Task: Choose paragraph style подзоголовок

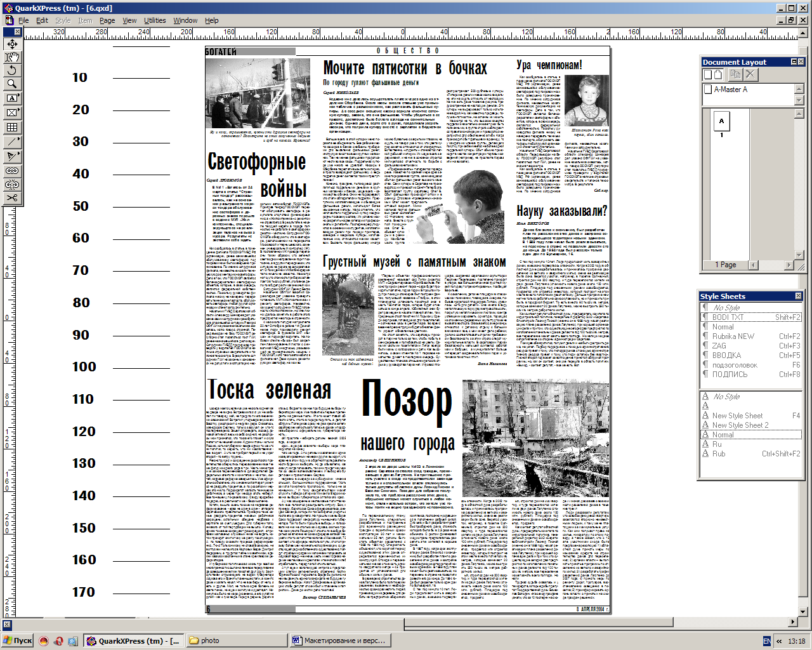Action: coord(752,365)
